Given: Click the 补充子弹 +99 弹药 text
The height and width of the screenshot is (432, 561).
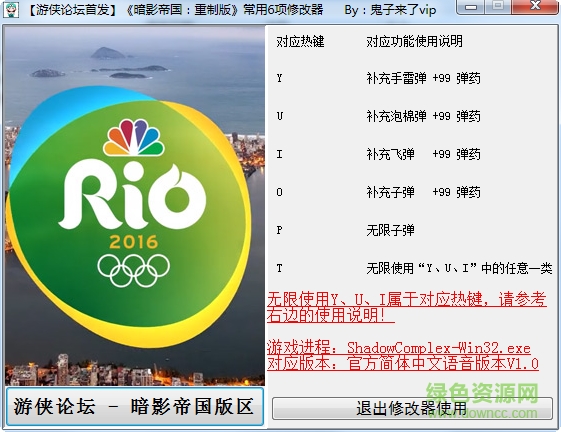Looking at the screenshot, I should [423, 192].
